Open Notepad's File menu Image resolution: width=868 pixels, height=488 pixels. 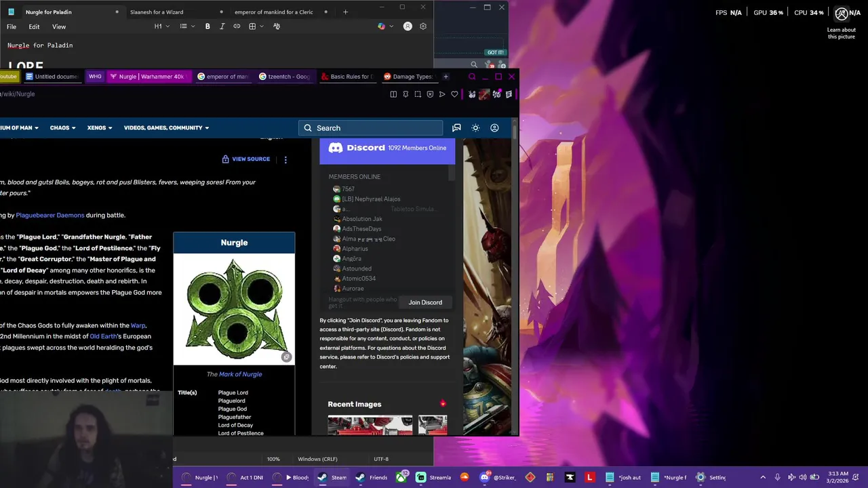12,26
